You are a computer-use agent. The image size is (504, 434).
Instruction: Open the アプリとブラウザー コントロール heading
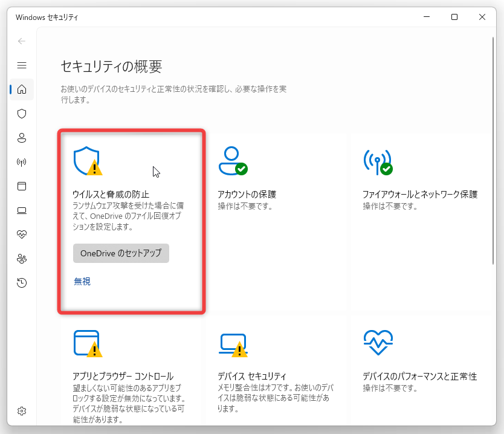(x=123, y=376)
